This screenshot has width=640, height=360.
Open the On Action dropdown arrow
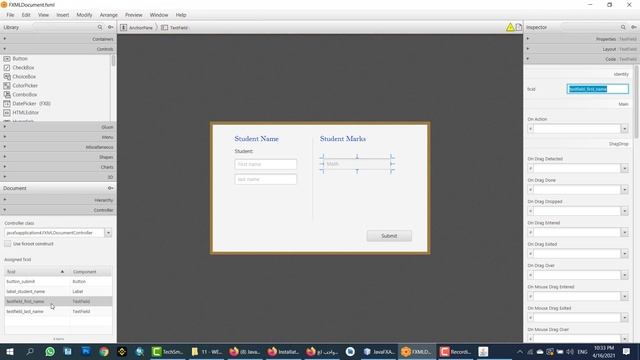tap(624, 129)
